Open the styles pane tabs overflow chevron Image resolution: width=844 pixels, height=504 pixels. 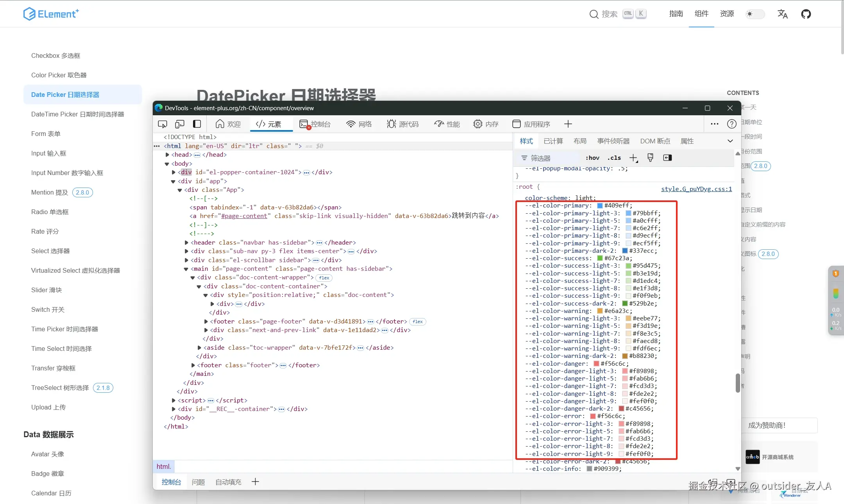[730, 141]
